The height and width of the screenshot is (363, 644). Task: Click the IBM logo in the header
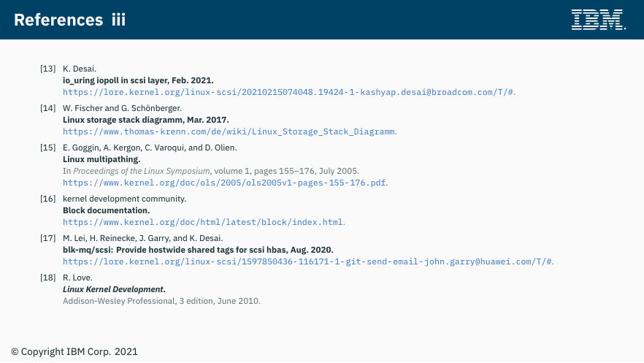[598, 20]
